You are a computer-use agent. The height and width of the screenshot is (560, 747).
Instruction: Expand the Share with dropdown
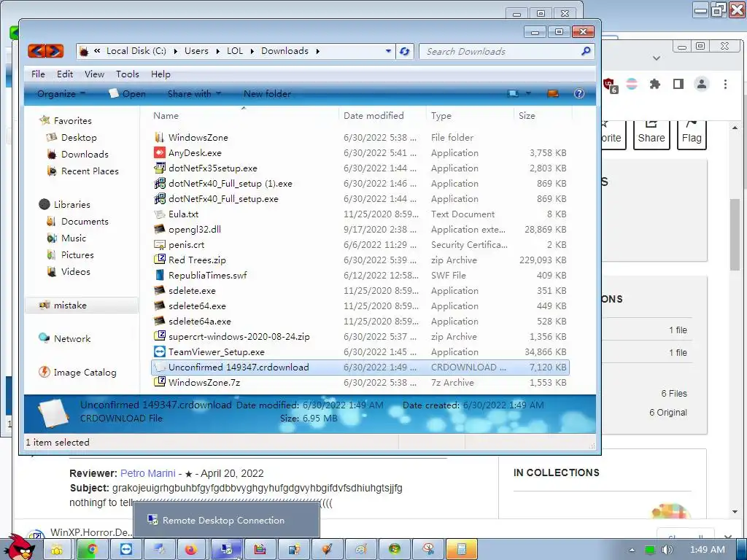point(194,94)
